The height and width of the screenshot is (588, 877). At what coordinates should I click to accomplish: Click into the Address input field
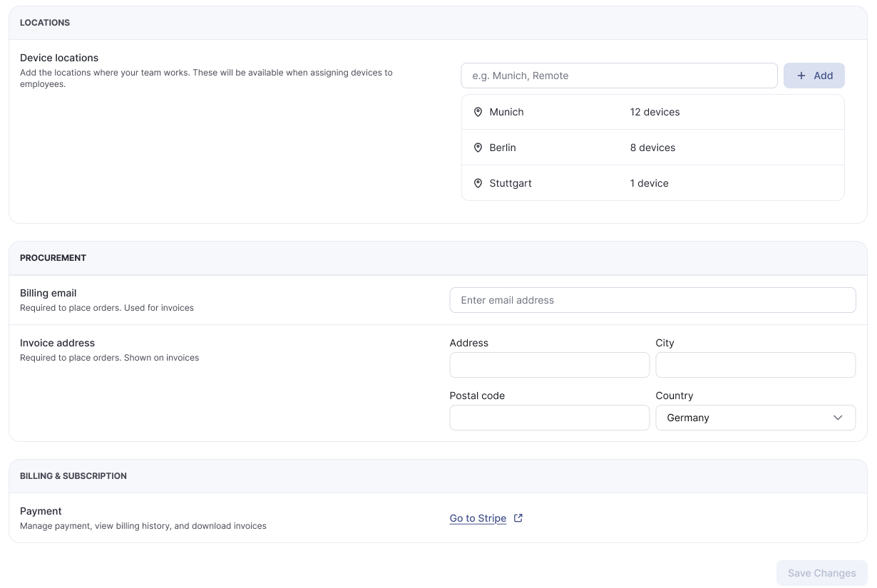click(x=550, y=365)
